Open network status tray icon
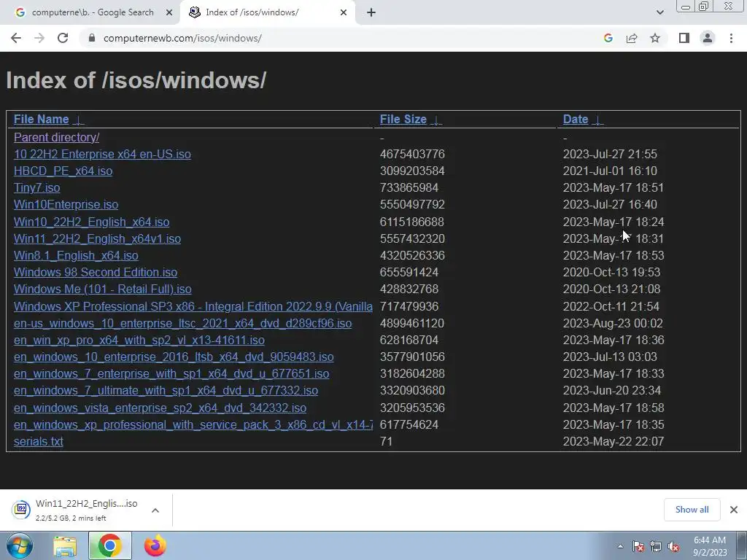 656,546
